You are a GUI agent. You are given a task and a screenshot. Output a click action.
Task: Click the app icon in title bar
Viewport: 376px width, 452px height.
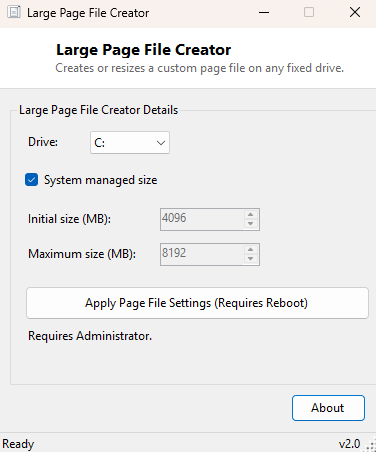(14, 12)
